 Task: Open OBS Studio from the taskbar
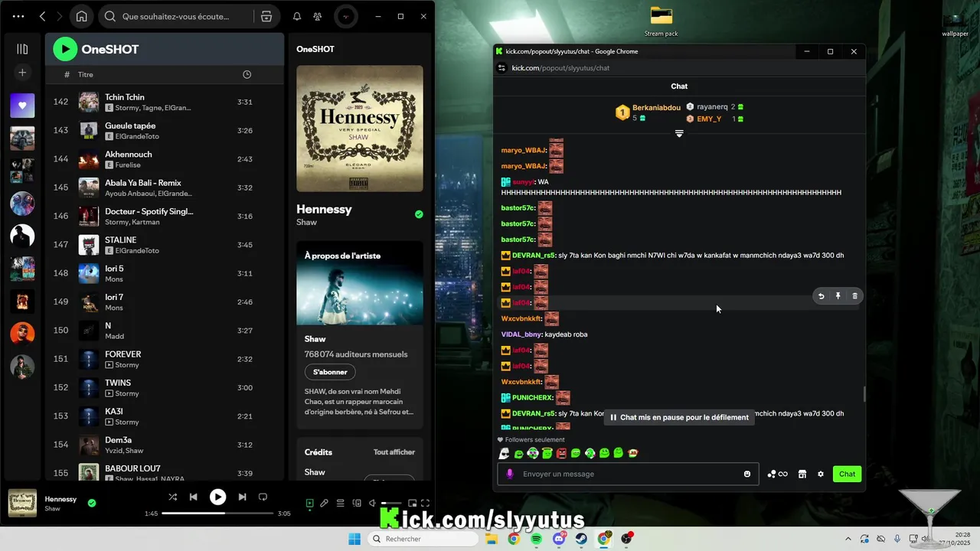(627, 539)
